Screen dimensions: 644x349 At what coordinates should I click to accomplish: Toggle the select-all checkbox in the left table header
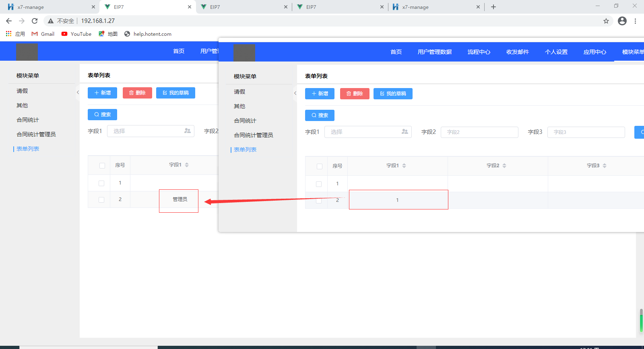point(102,166)
